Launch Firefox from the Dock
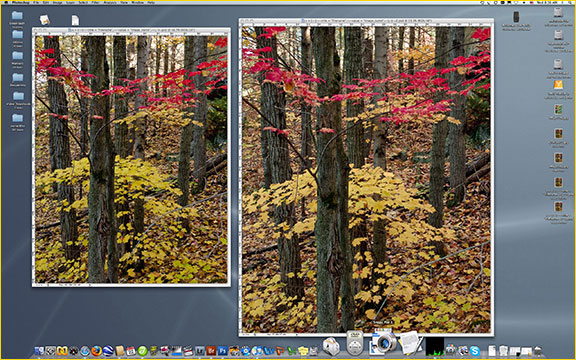Image resolution: width=576 pixels, height=360 pixels. (96, 351)
